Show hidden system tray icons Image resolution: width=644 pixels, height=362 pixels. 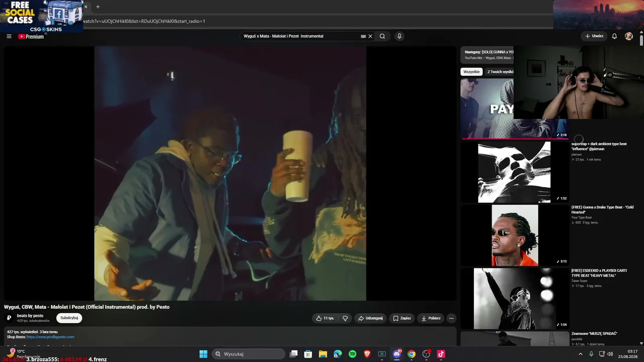click(581, 354)
